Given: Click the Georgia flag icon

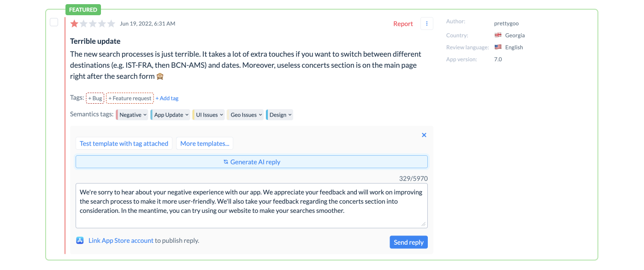Looking at the screenshot, I should click(x=498, y=35).
